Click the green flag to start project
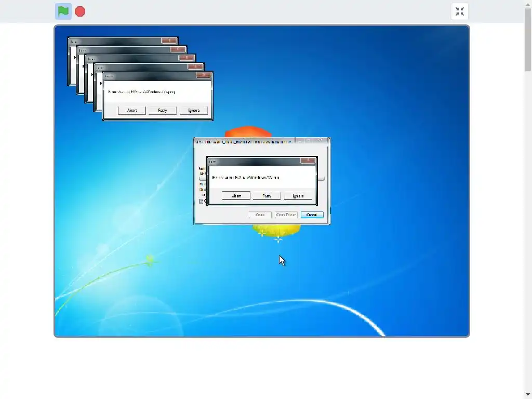 [x=63, y=11]
